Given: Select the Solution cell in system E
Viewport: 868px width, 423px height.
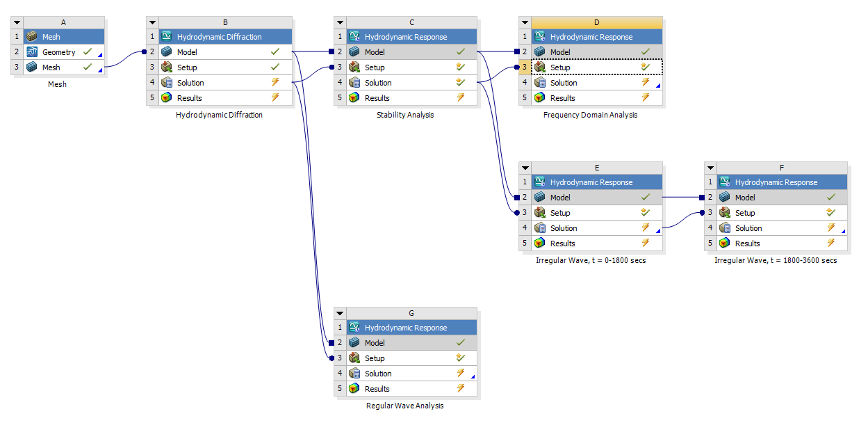Looking at the screenshot, I should pos(598,228).
